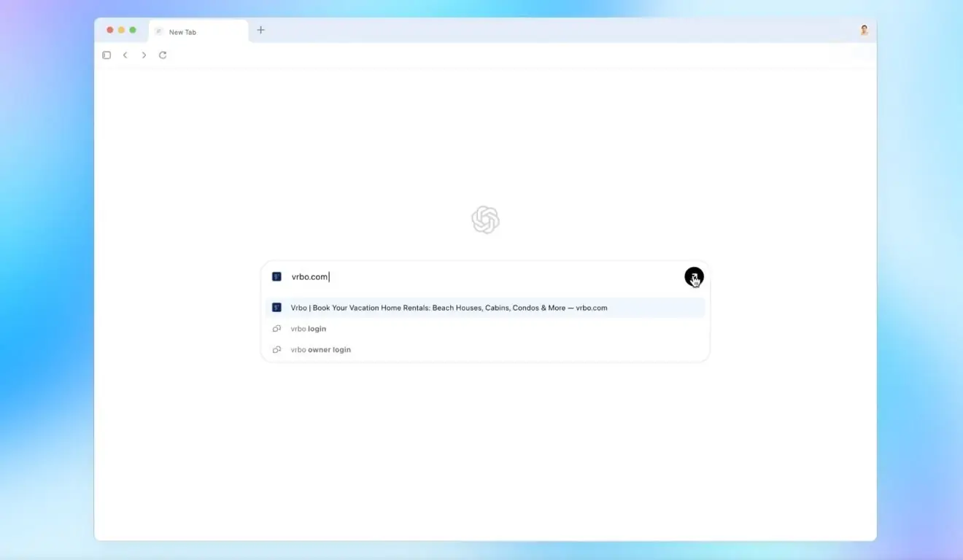Select the vrbo owner login suggestion
The height and width of the screenshot is (560, 963).
pyautogui.click(x=321, y=349)
